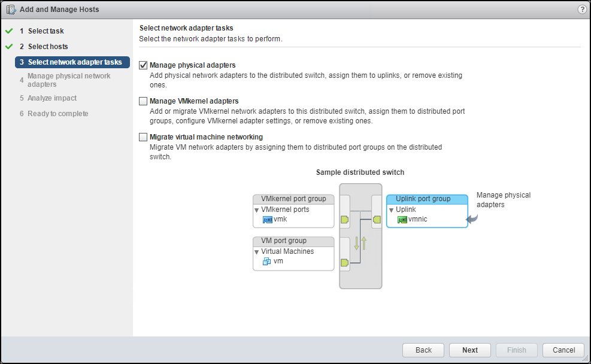Click the Add and Manage Hosts wizard icon
The height and width of the screenshot is (364, 591).
(11, 9)
